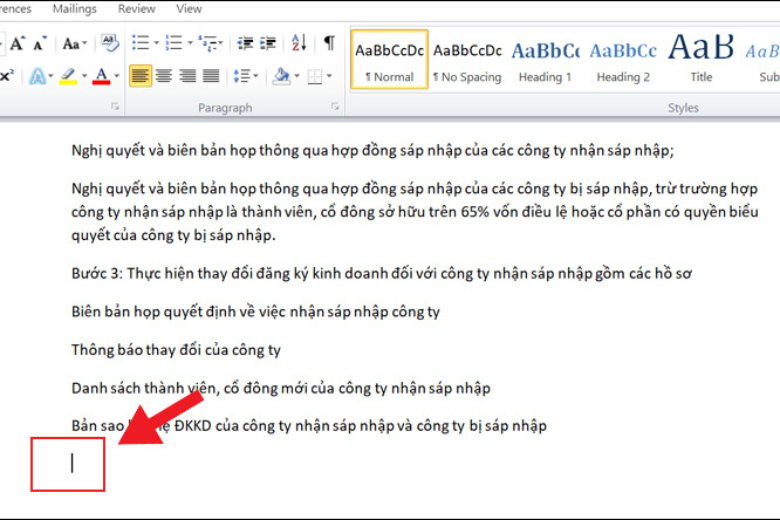Image resolution: width=780 pixels, height=520 pixels.
Task: Apply a Bullets list
Action: (x=140, y=43)
